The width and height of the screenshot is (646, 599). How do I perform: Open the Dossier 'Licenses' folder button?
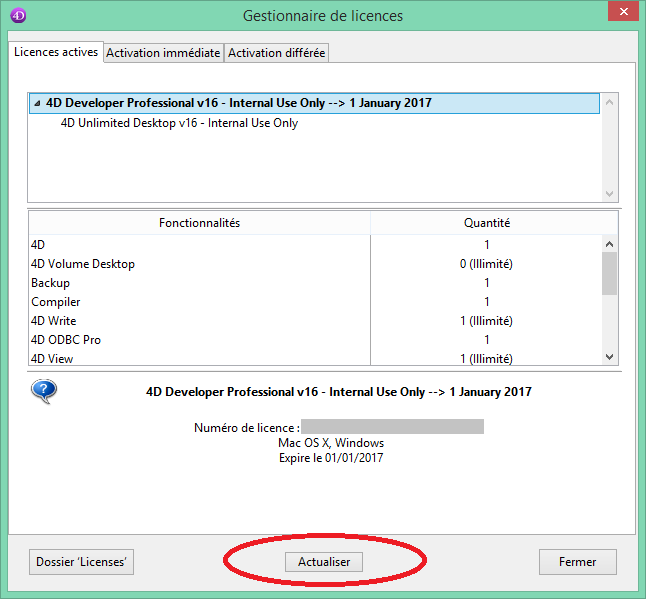[81, 562]
